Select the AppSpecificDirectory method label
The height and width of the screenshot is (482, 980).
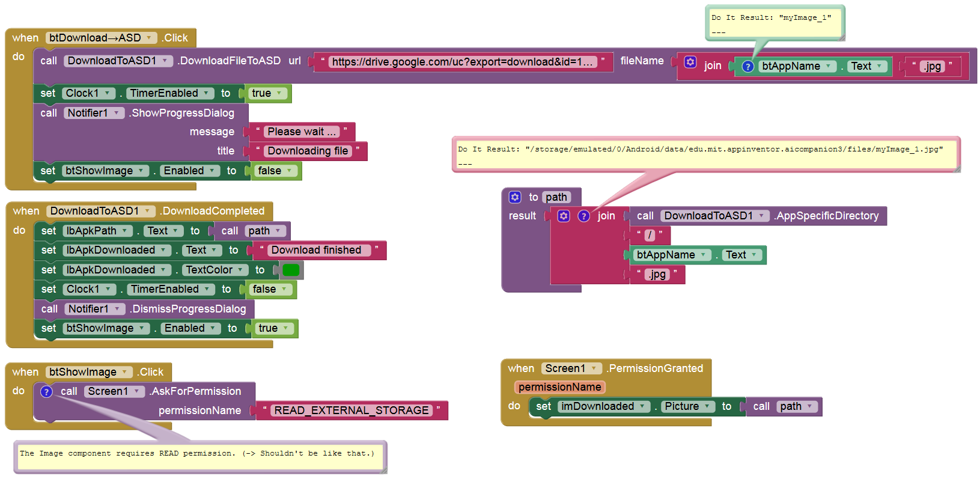pyautogui.click(x=826, y=216)
